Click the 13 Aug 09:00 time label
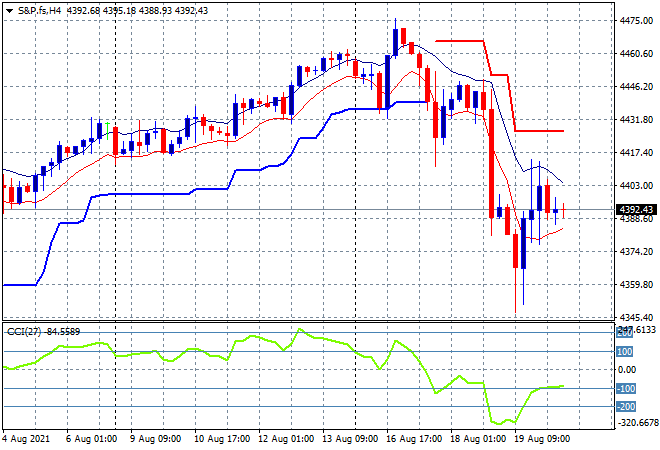Screen dimensions: 660x450 tap(350, 439)
